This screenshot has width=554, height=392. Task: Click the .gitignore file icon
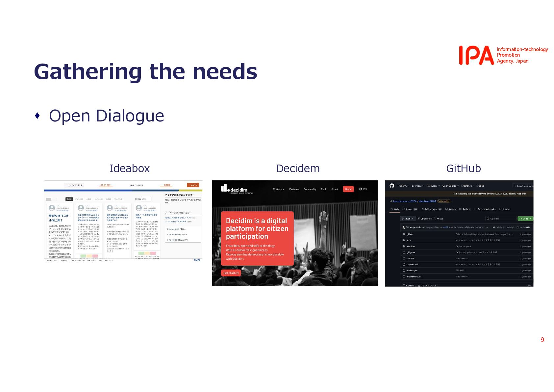(404, 252)
